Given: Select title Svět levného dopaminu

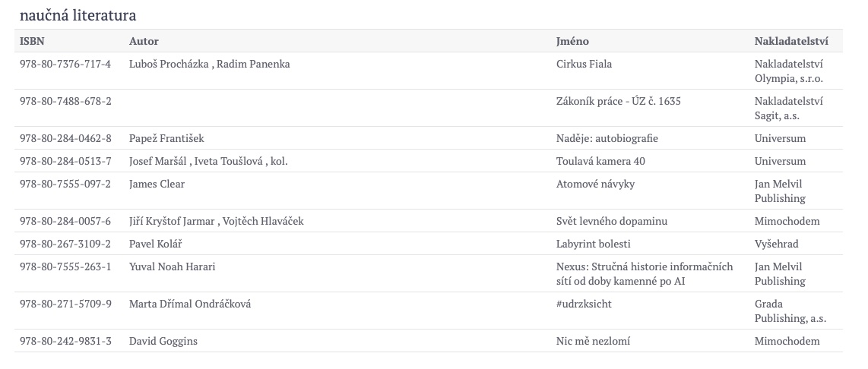Looking at the screenshot, I should [x=612, y=221].
